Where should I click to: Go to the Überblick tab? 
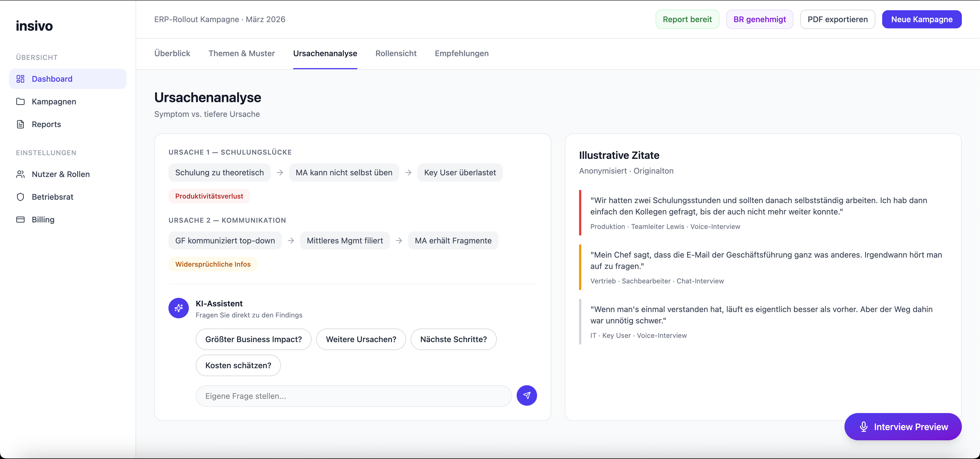pos(172,54)
